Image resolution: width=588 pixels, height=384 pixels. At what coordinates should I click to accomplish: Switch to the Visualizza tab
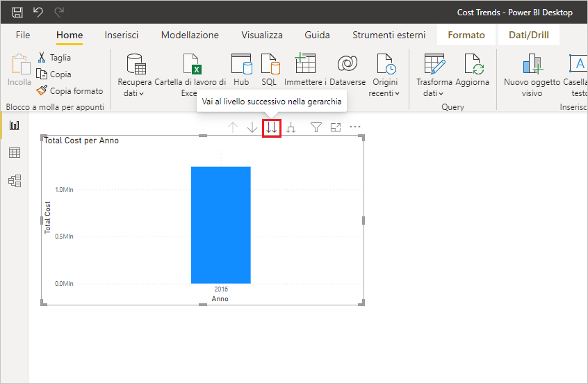click(262, 35)
